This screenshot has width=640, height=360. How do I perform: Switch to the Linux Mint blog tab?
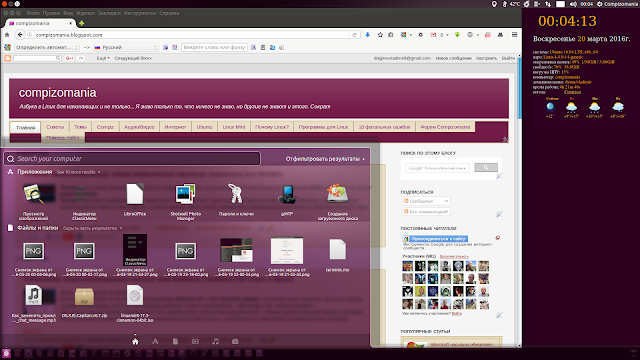coord(234,127)
